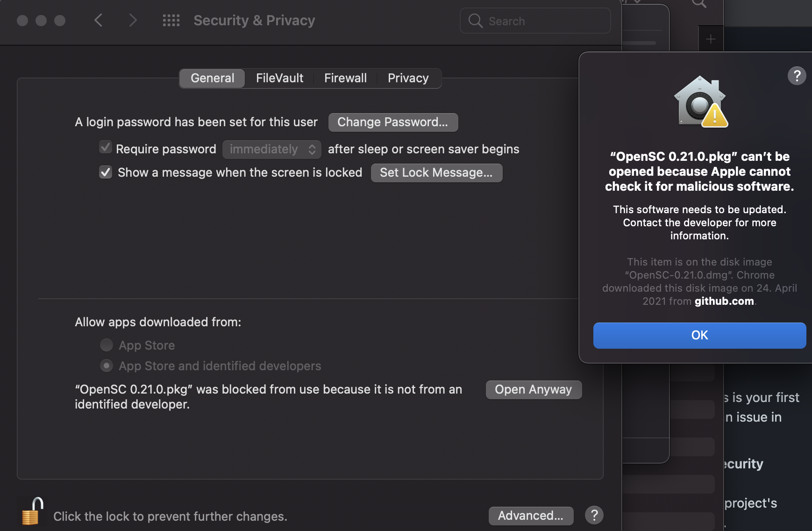
Task: Click the back navigation arrow
Action: (x=99, y=20)
